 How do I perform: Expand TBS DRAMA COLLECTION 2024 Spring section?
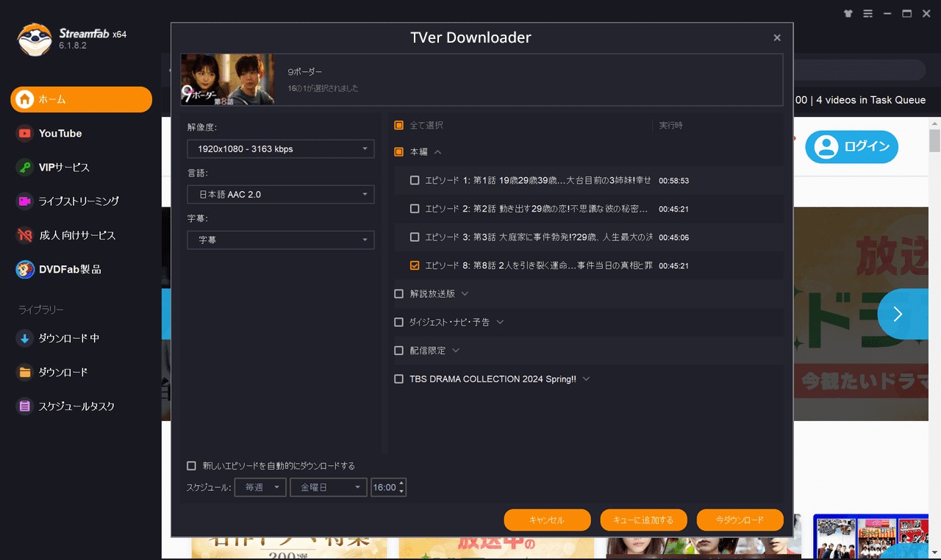coord(586,379)
